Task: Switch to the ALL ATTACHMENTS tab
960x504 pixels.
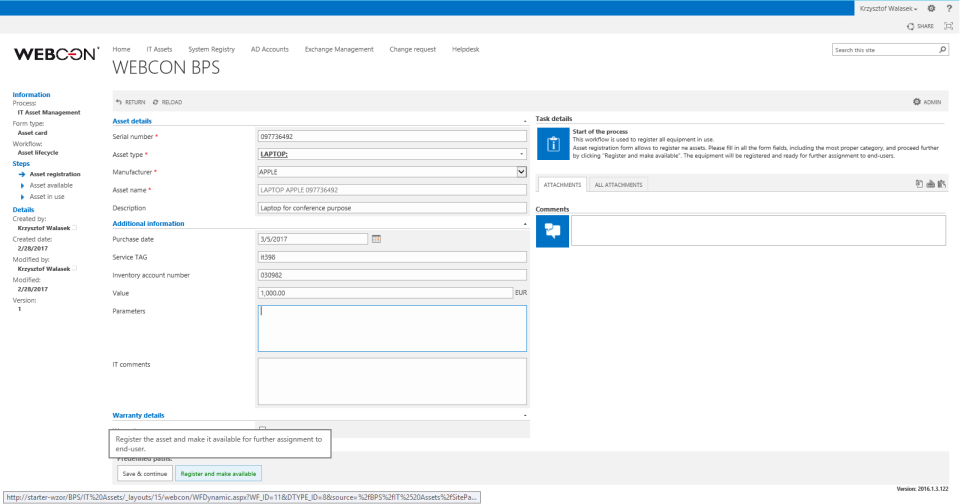Action: point(618,185)
